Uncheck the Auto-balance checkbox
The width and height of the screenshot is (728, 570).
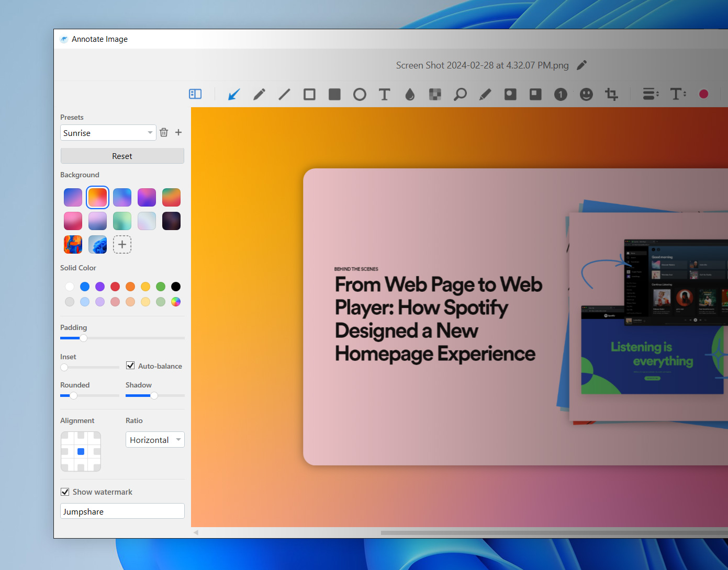131,366
